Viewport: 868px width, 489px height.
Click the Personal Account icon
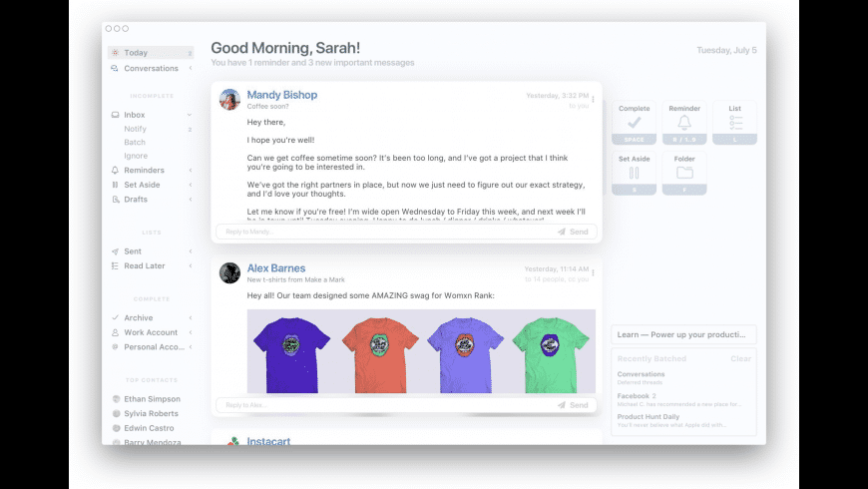[115, 346]
